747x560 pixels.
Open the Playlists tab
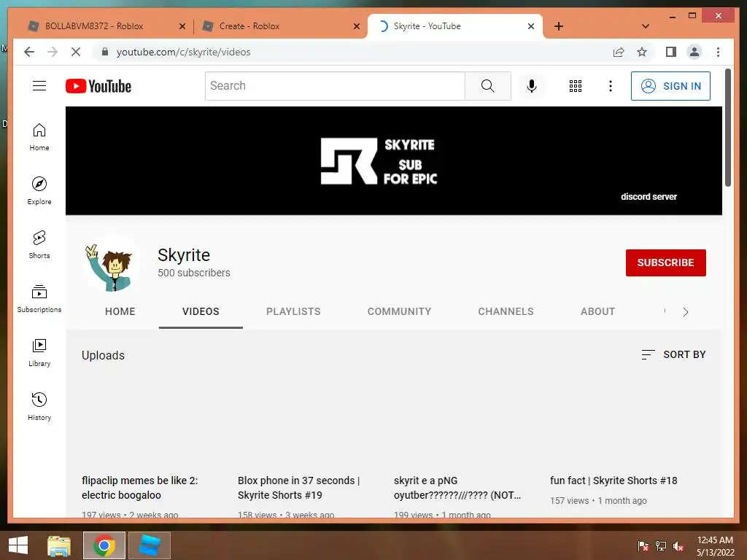point(293,311)
